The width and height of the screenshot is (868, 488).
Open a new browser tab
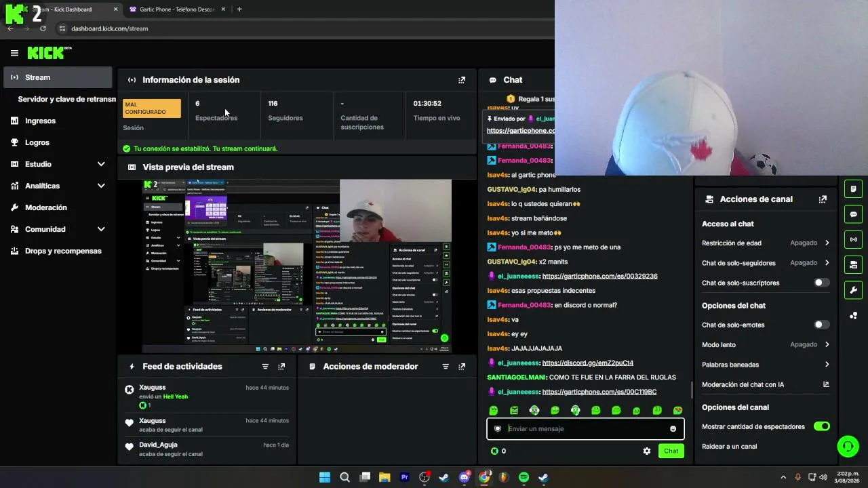(x=239, y=9)
